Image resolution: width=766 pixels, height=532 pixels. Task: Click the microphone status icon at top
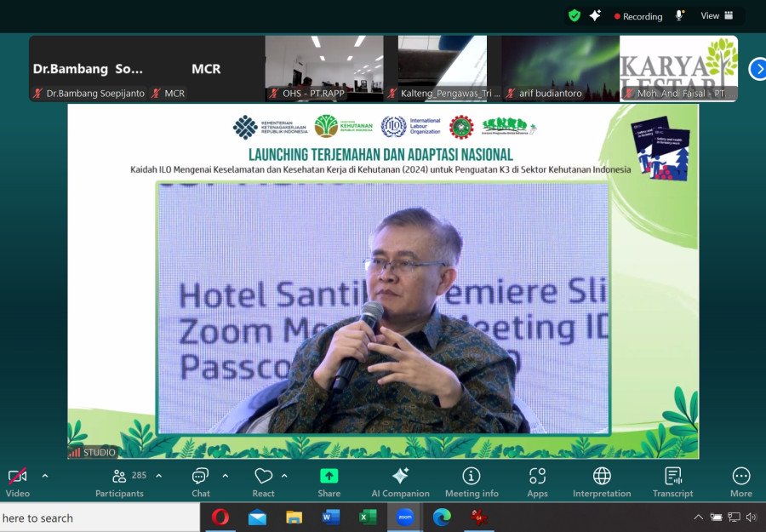pos(679,15)
